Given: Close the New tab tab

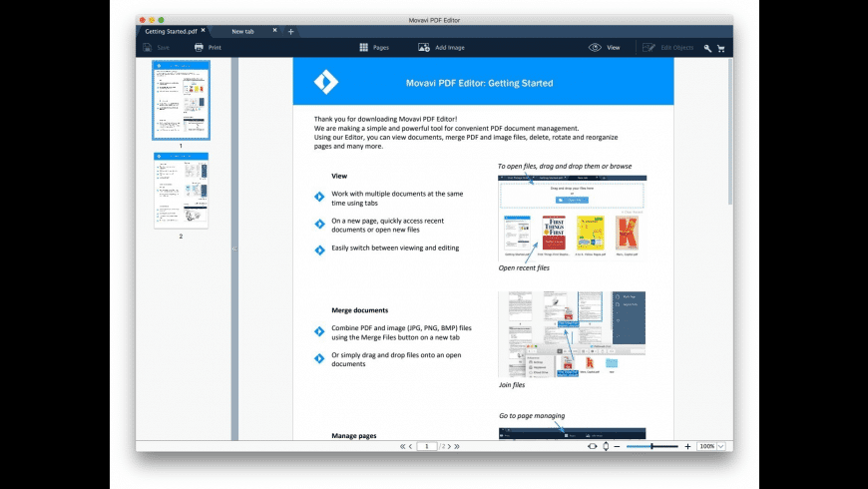Looking at the screenshot, I should click(274, 31).
